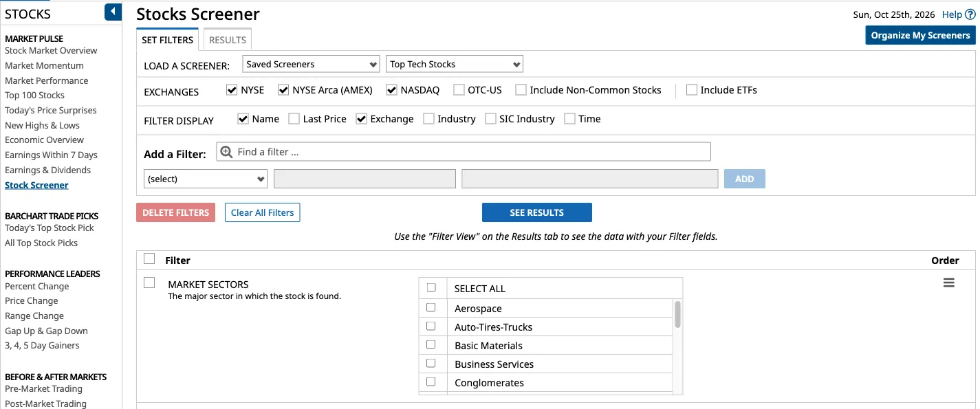
Task: Enable SIC Industry display checkbox
Action: coord(490,119)
